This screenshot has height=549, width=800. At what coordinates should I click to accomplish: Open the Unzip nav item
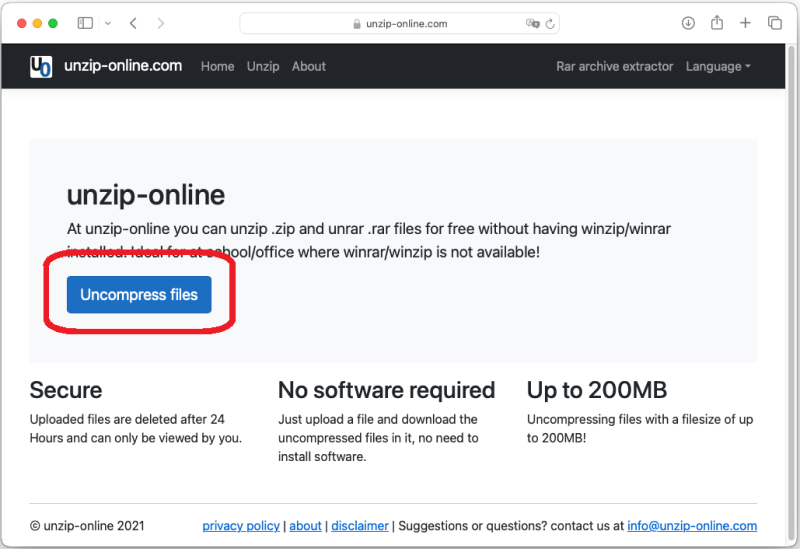[x=263, y=66]
